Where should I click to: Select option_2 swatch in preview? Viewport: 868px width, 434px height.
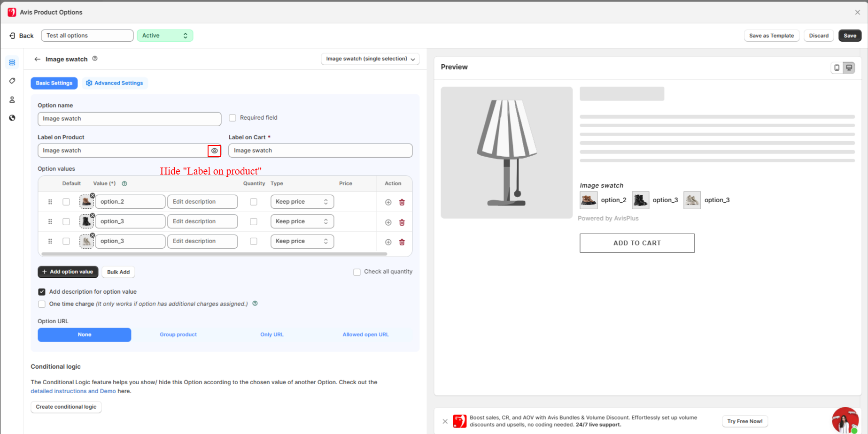coord(588,200)
